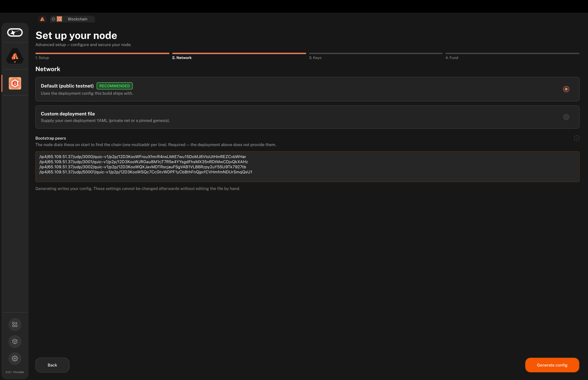Click the Back button

[52, 365]
